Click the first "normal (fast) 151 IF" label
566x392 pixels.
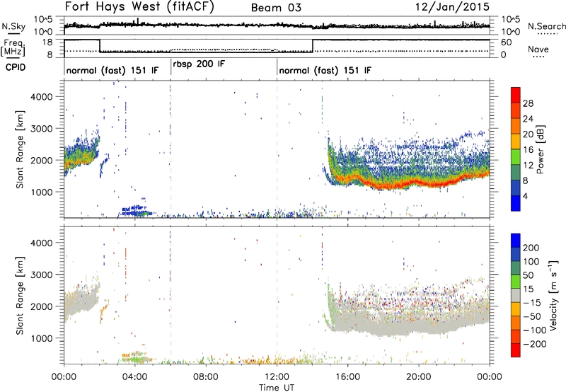pos(112,70)
